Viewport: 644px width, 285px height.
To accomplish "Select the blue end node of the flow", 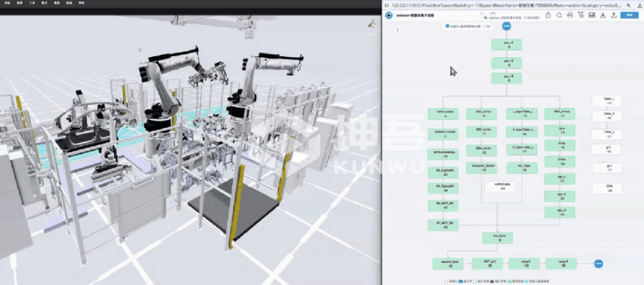I will 598,263.
